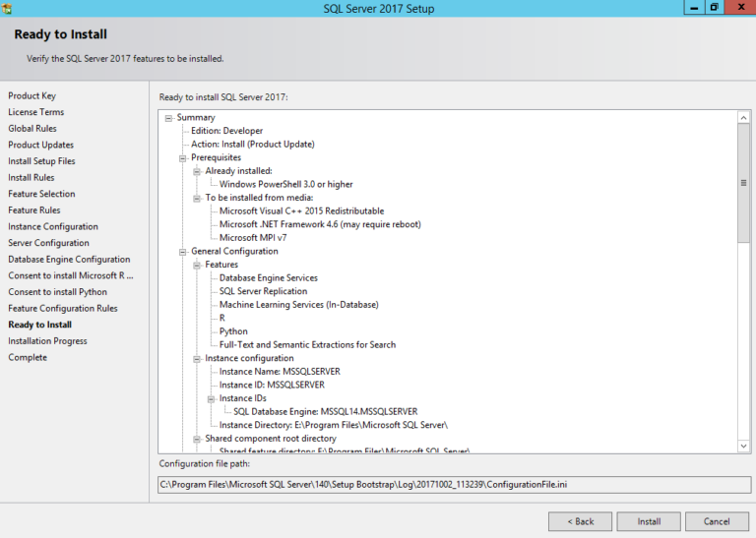Select Consent to install Python step
This screenshot has height=538, width=756.
click(x=57, y=292)
